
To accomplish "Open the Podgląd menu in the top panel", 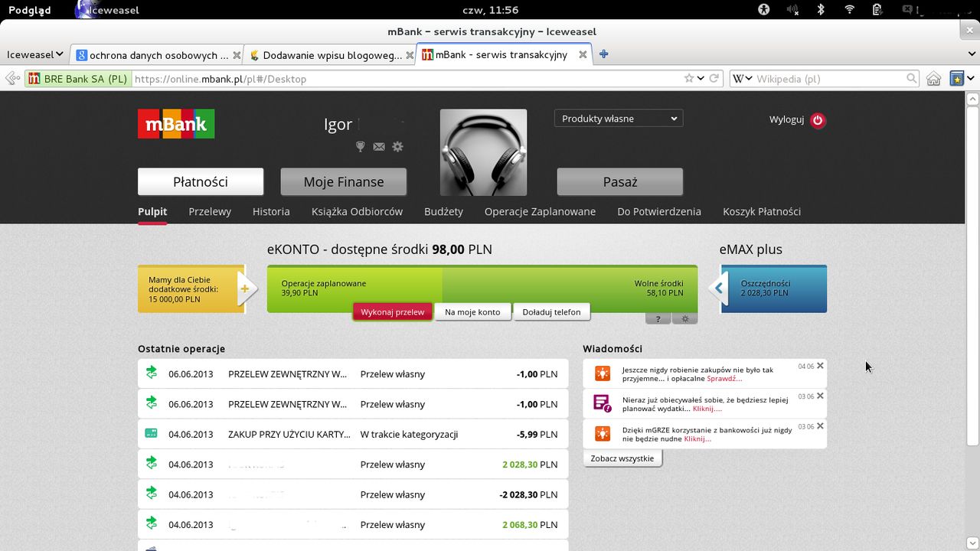I will (x=30, y=10).
